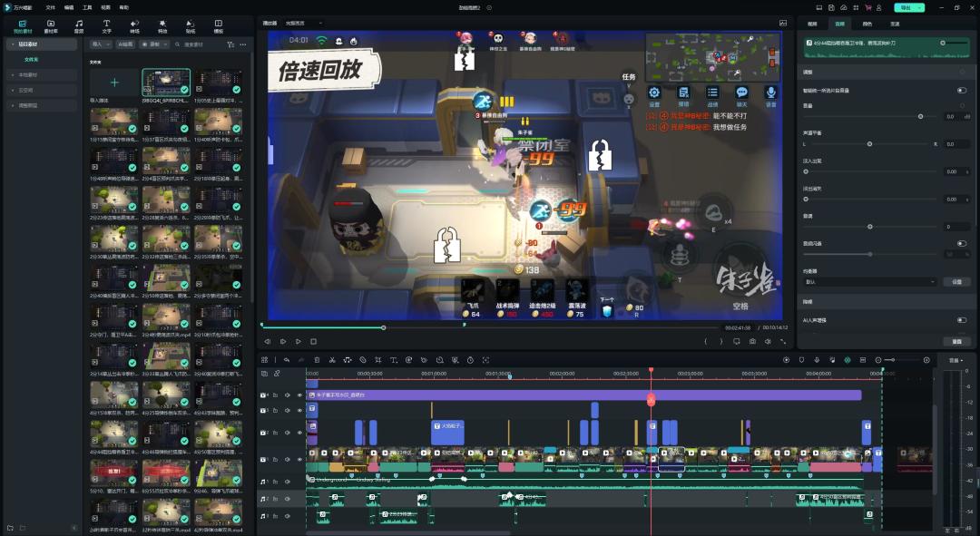Open the export dropdown arrow
This screenshot has width=980, height=536.
coord(920,7)
